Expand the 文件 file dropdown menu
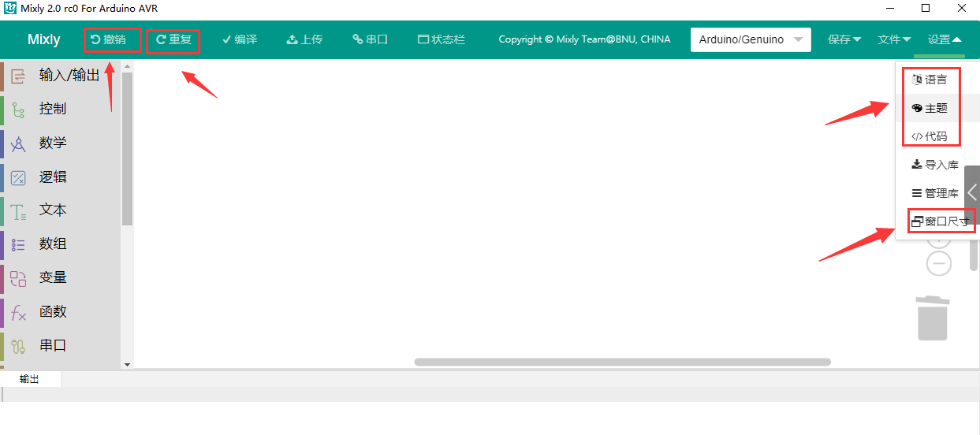Screen dimensions: 980x435 coord(894,39)
